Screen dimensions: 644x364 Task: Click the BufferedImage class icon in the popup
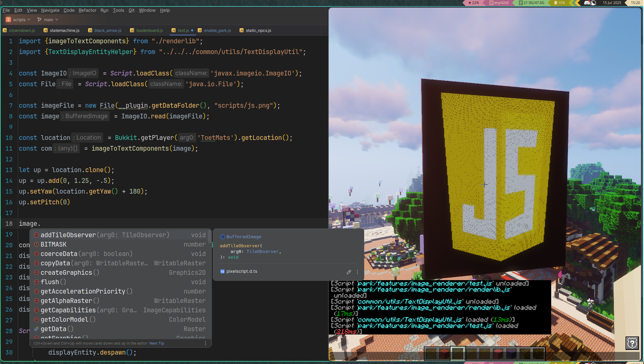(222, 237)
